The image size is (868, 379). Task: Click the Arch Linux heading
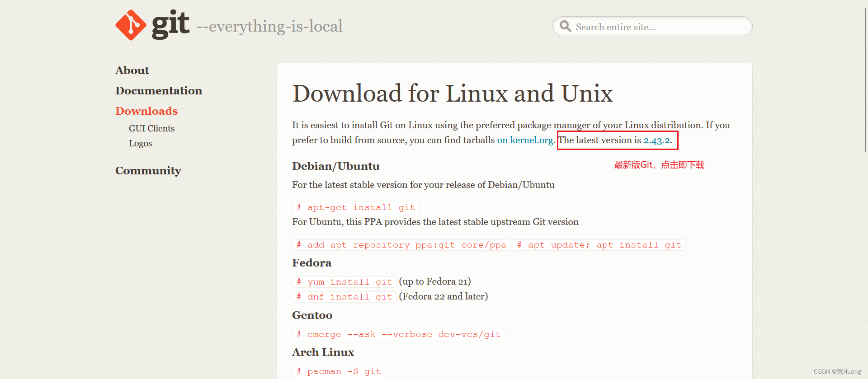point(323,352)
